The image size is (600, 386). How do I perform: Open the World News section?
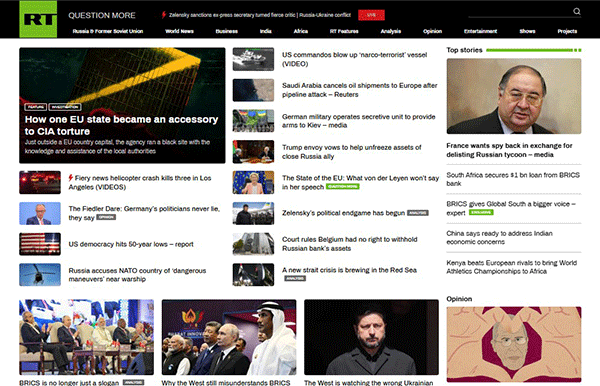[179, 31]
